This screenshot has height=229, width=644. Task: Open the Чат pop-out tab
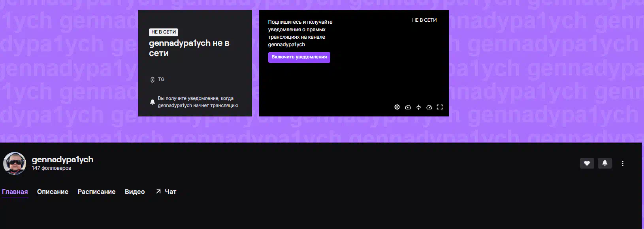pos(166,192)
